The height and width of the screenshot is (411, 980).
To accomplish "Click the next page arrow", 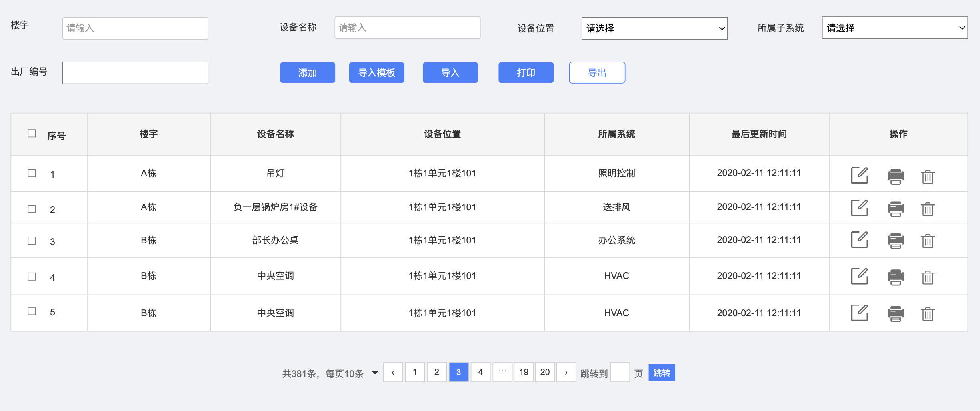I will 566,372.
